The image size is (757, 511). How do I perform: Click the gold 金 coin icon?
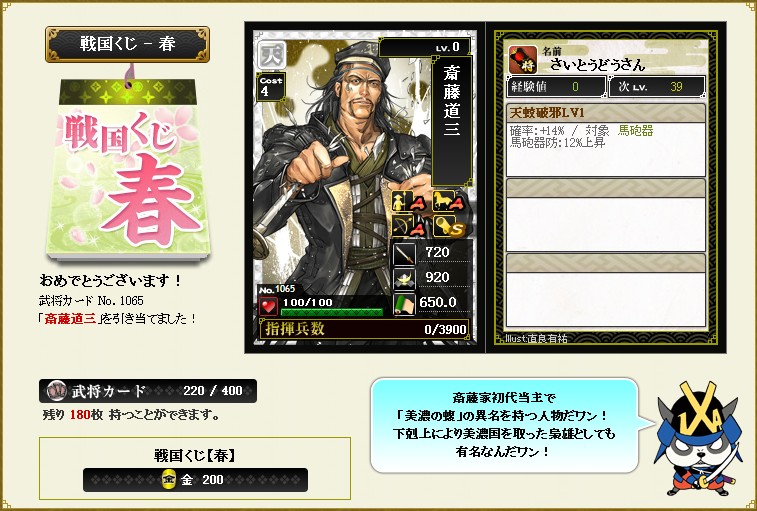pyautogui.click(x=168, y=479)
